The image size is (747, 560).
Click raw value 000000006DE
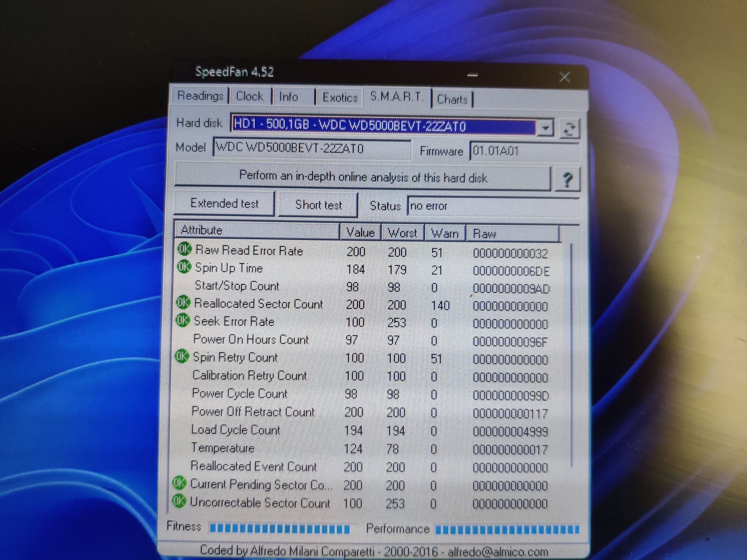coord(511,271)
